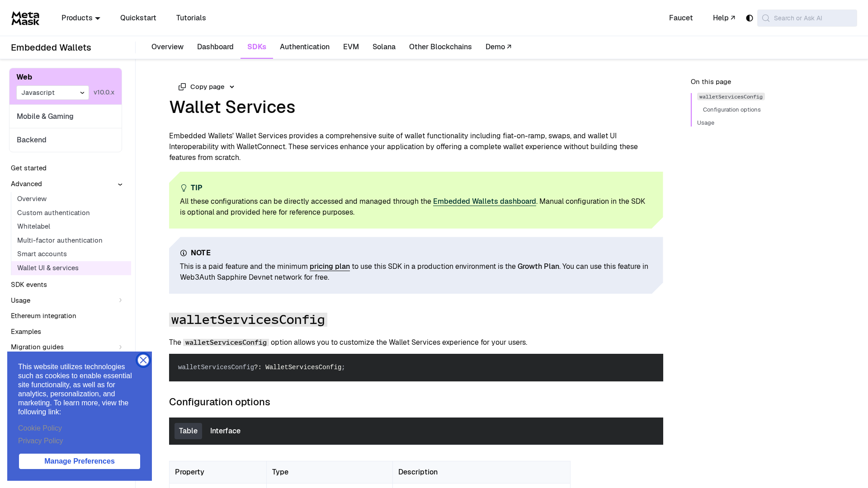Screen dimensions: 868x488
Task: Close the cookie notice
Action: coord(143,360)
